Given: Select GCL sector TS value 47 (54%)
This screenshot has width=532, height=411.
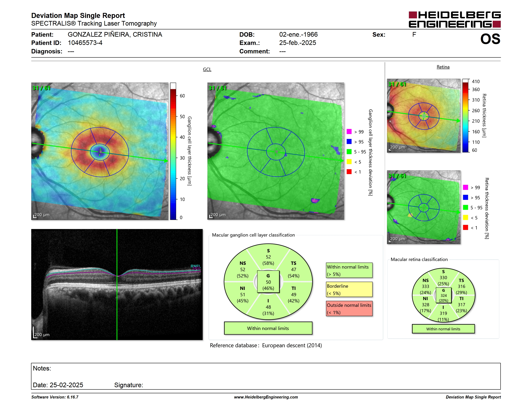Looking at the screenshot, I should point(294,270).
